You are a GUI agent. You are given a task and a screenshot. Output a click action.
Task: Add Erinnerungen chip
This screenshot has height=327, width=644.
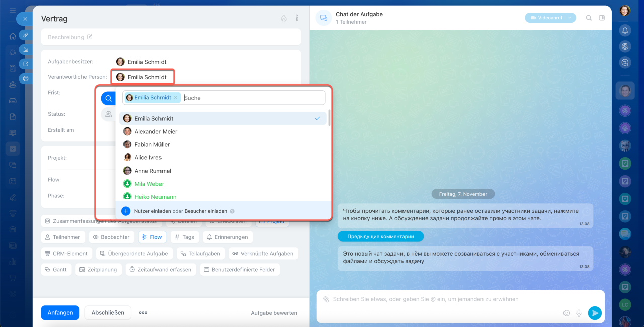coord(227,237)
